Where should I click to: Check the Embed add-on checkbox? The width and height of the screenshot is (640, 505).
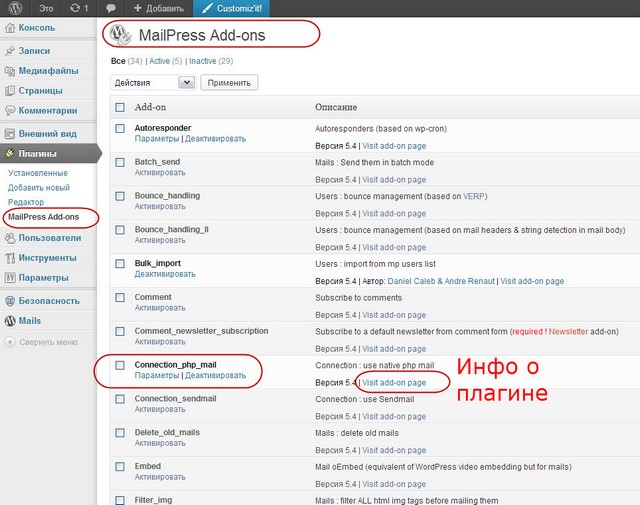coord(120,467)
